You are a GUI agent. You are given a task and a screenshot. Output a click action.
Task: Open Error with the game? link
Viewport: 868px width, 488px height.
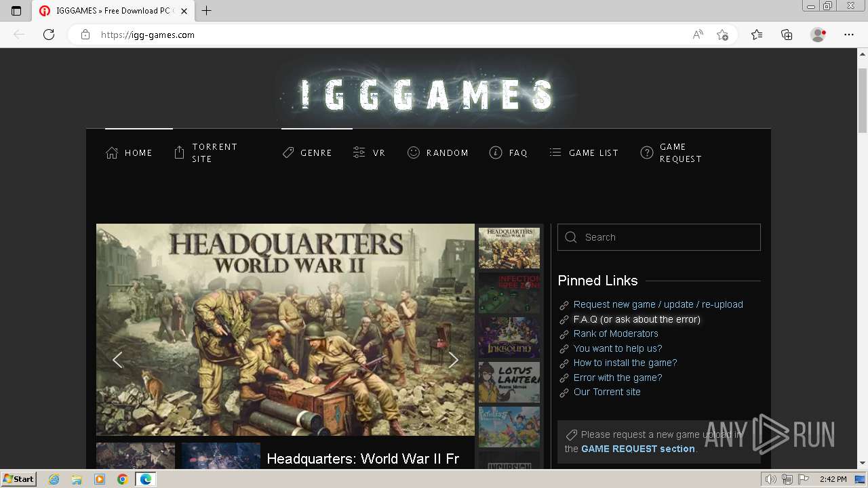click(x=618, y=378)
